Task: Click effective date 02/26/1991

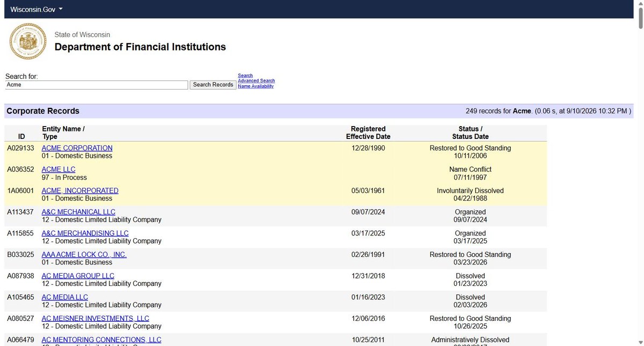Action: (x=368, y=255)
